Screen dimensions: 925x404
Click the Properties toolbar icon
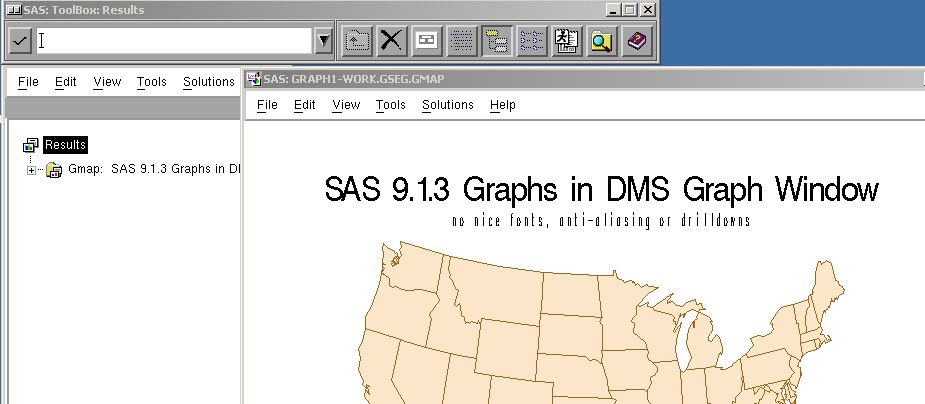pos(427,41)
